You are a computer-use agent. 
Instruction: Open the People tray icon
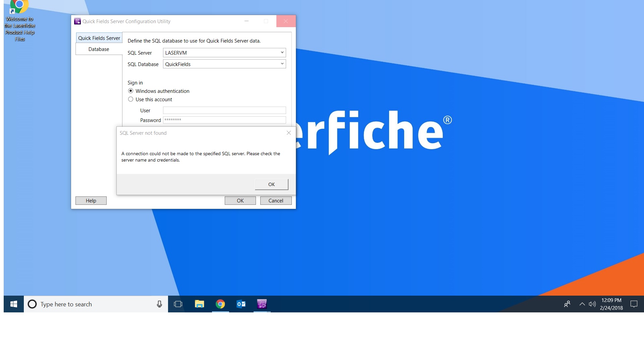[x=567, y=304]
